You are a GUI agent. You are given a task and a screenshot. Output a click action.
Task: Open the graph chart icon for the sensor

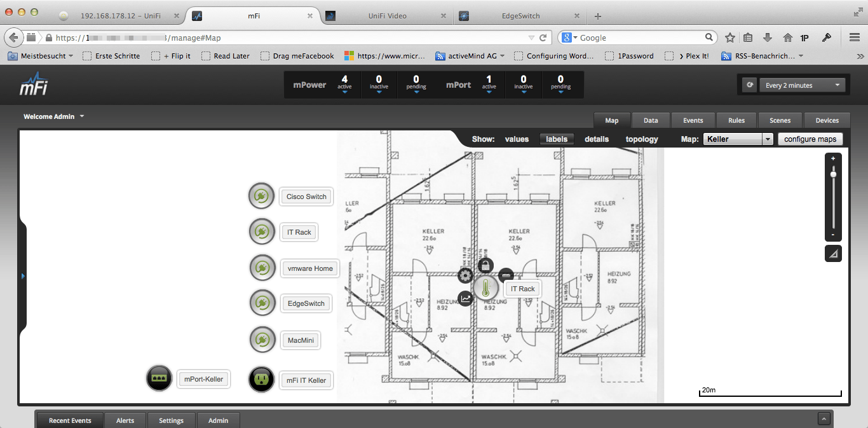pyautogui.click(x=466, y=298)
